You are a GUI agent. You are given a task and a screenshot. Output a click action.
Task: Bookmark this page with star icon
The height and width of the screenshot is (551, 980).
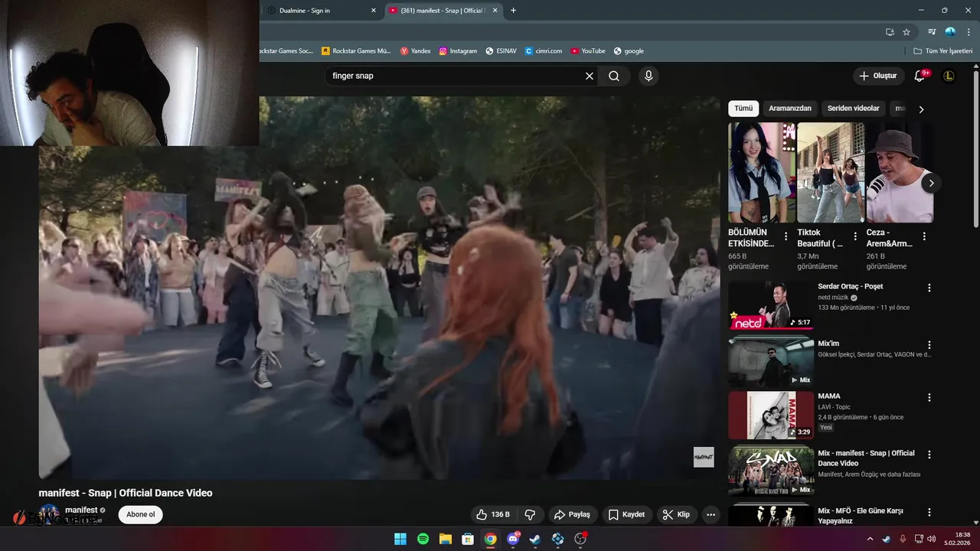pyautogui.click(x=906, y=32)
